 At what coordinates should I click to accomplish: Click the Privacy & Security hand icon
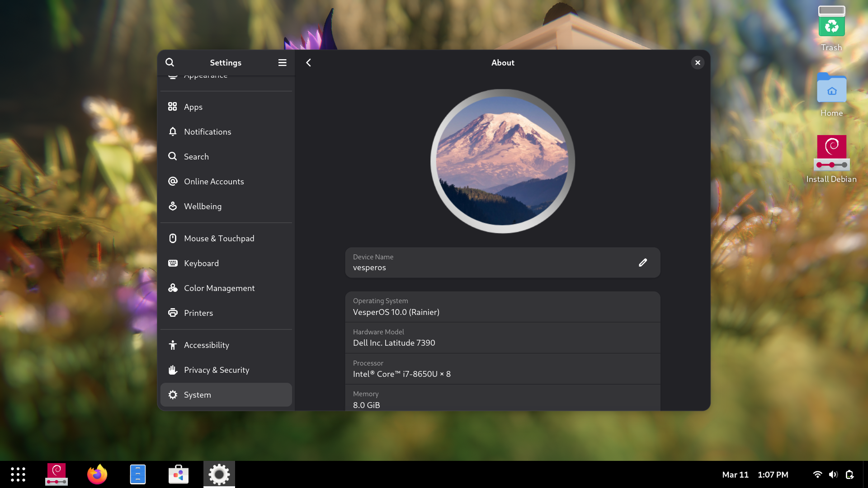point(172,370)
